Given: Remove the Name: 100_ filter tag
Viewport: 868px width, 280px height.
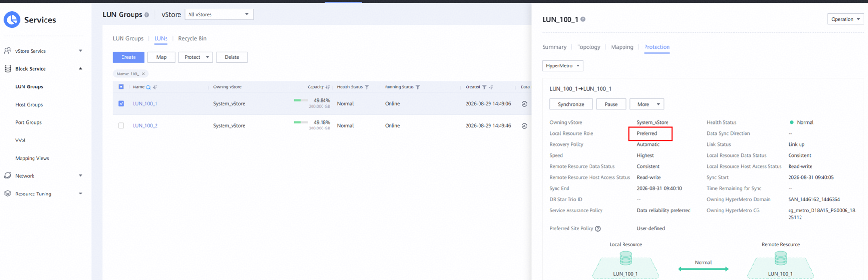Looking at the screenshot, I should [x=143, y=74].
